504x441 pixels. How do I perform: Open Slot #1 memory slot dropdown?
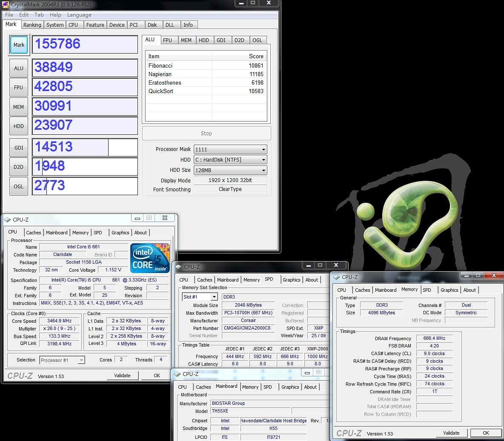click(x=200, y=297)
